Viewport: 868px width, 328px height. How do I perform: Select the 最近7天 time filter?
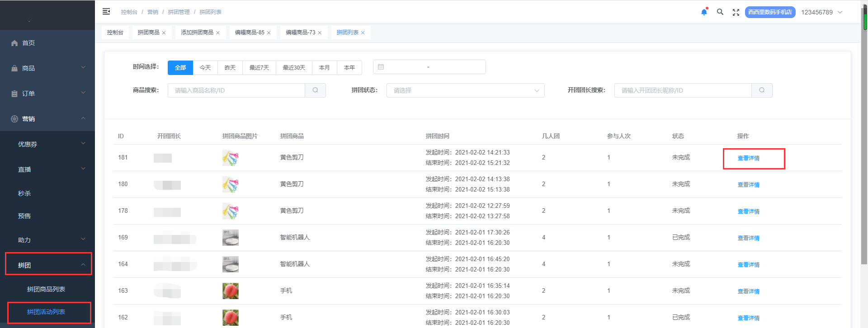click(259, 68)
